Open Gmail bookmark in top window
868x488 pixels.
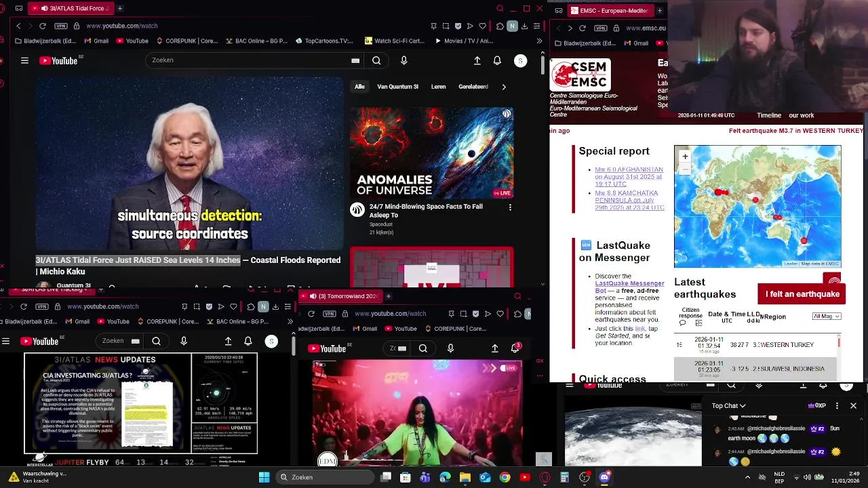tap(96, 41)
